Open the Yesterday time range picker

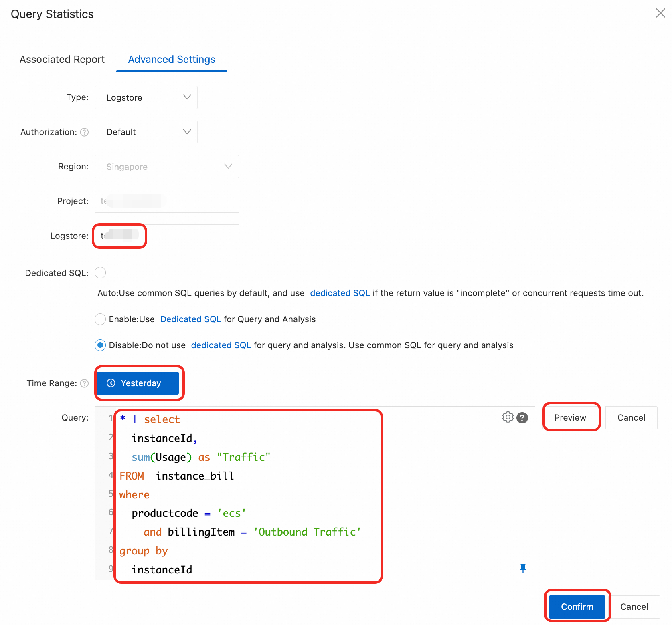pyautogui.click(x=138, y=383)
